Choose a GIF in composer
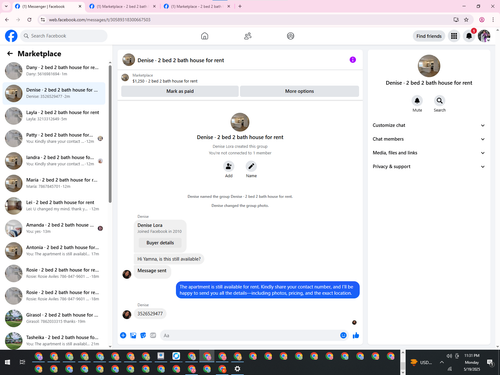This screenshot has width=500, height=375. [x=153, y=335]
